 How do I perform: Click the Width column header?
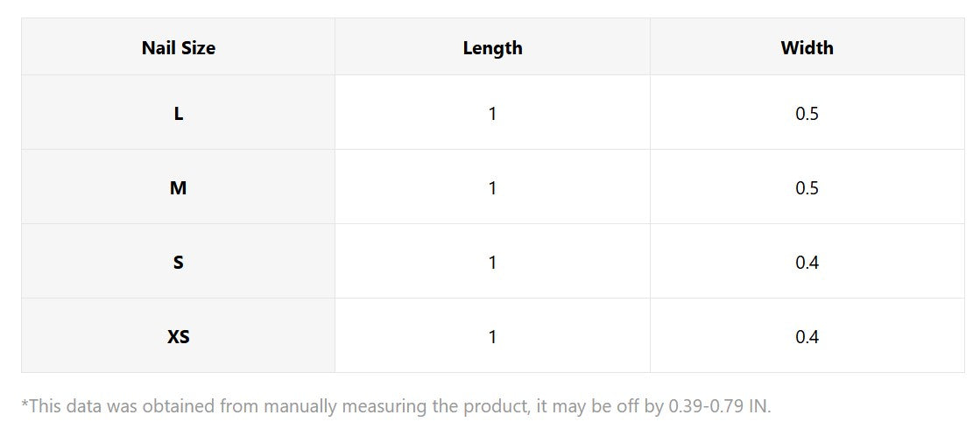pos(807,48)
